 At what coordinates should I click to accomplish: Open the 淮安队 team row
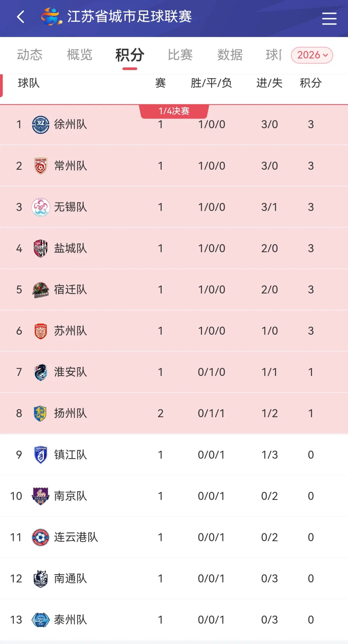[x=174, y=372]
